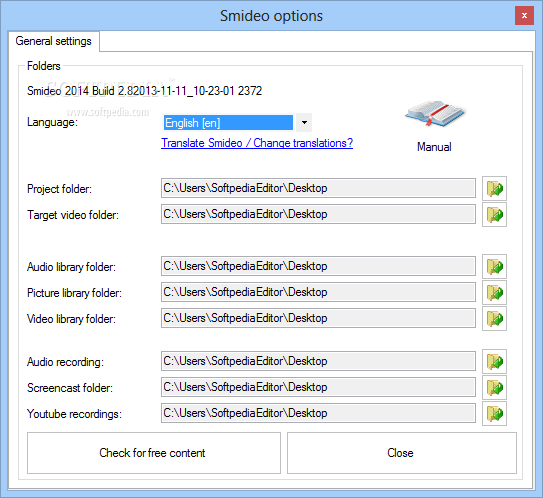The width and height of the screenshot is (543, 498).
Task: Click the Picture library folder path field
Action: (318, 292)
